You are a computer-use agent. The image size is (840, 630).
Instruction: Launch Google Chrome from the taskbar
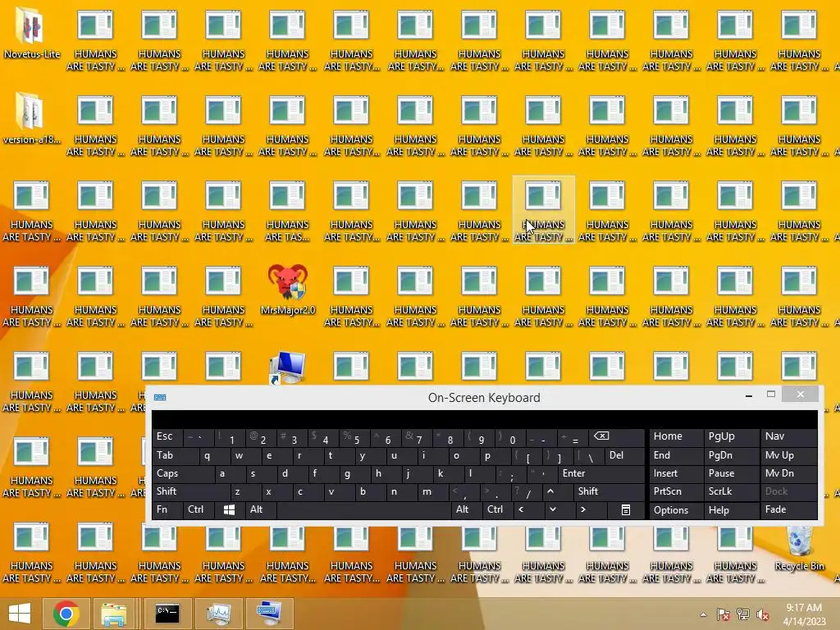66,614
